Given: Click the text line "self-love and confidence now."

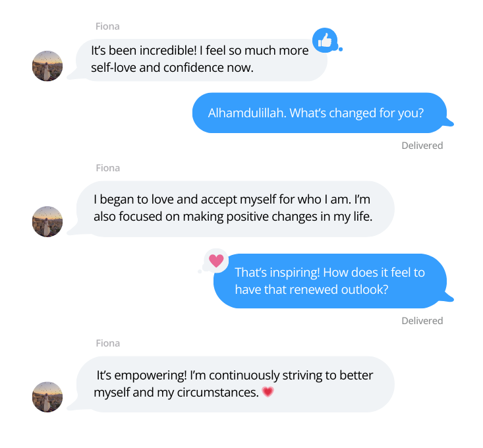Looking at the screenshot, I should click(172, 67).
